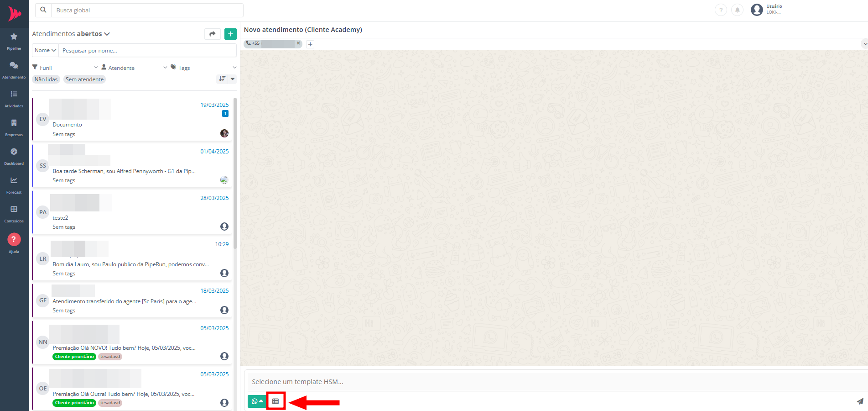868x411 pixels.
Task: Open the WhatsApp channel selector button
Action: coord(257,401)
